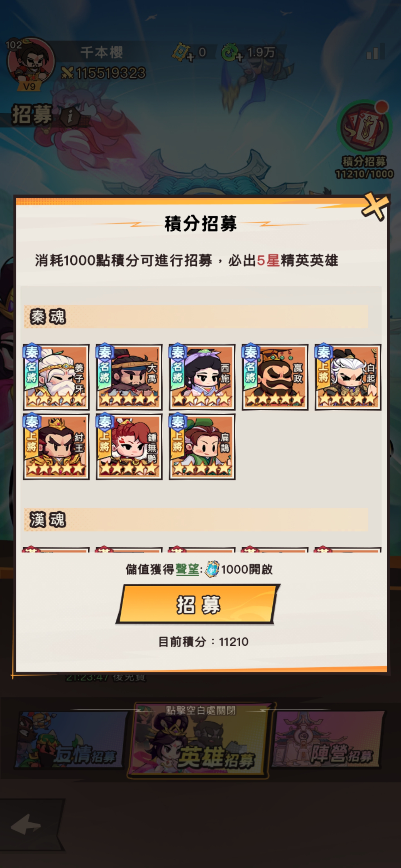Add recruit scrolls with plus icon
Viewport: 401px width, 868px height.
(x=190, y=58)
